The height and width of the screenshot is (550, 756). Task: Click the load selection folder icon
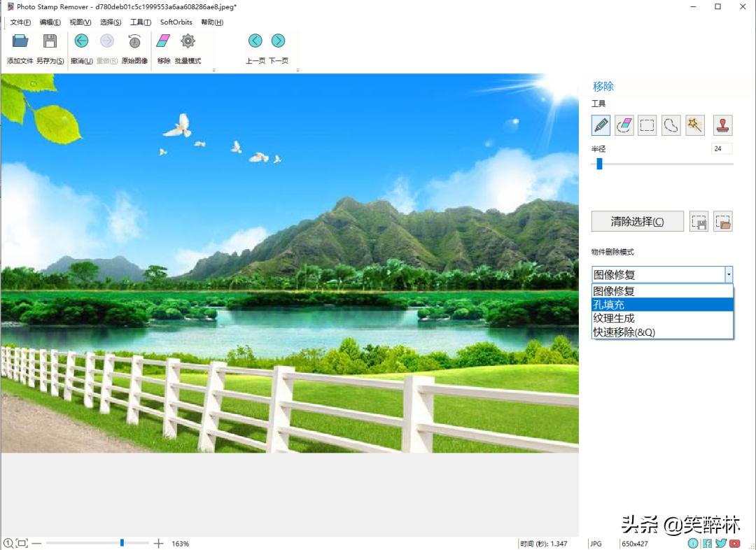tap(723, 221)
